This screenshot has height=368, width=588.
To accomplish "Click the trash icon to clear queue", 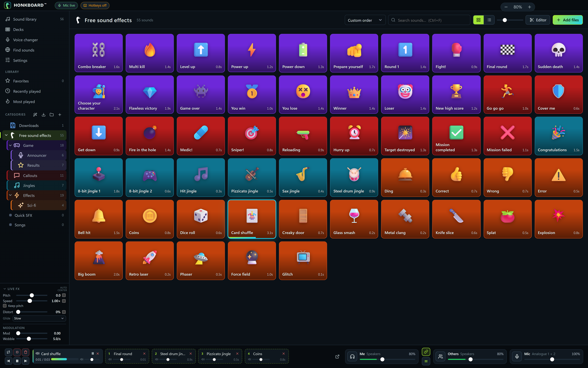I will tap(25, 352).
